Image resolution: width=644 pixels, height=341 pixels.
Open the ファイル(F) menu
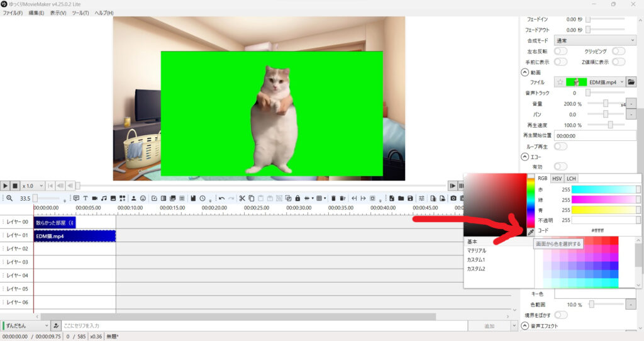13,13
